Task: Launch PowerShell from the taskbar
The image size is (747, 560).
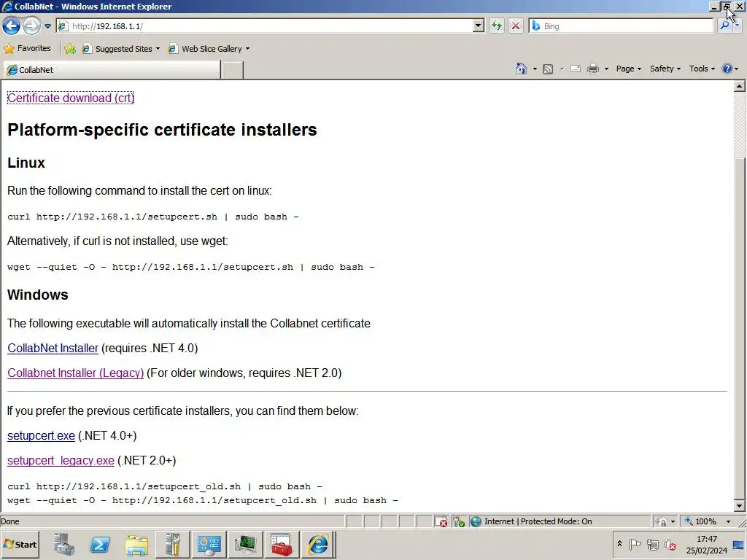Action: click(100, 544)
